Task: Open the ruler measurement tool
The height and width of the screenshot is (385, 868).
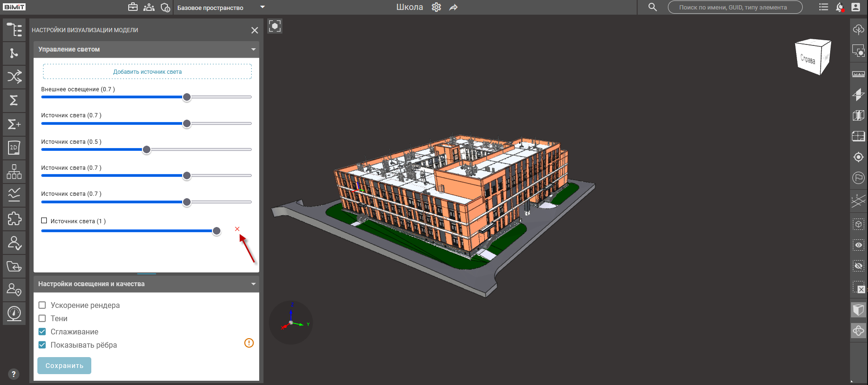Action: click(x=858, y=74)
